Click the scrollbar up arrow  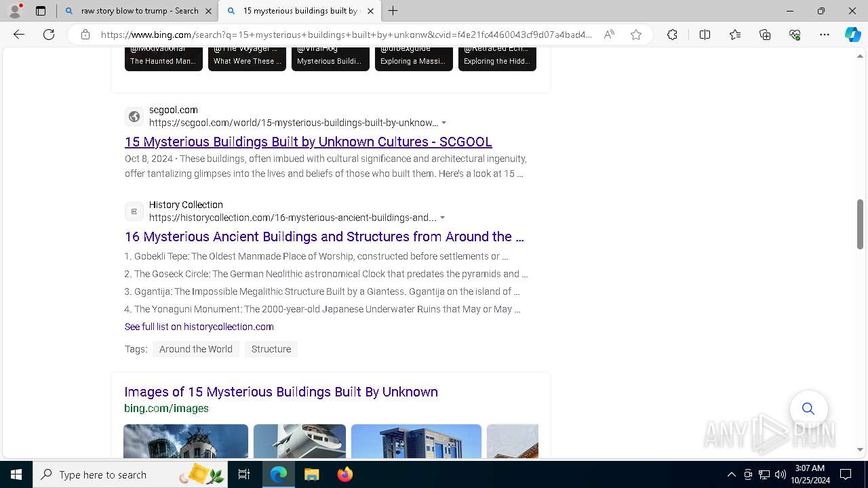point(860,56)
